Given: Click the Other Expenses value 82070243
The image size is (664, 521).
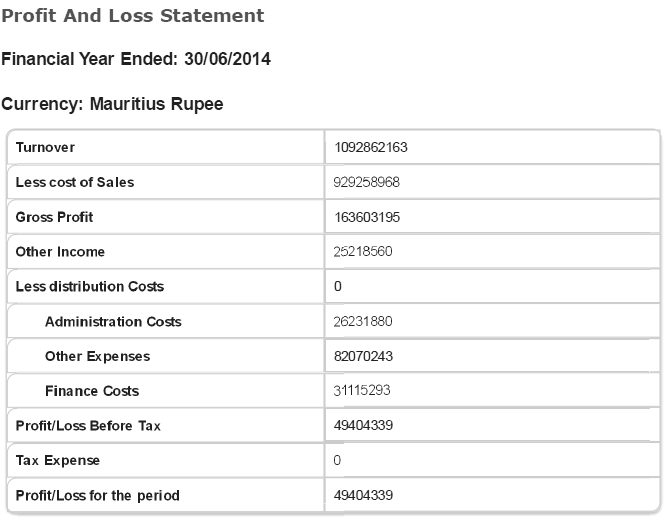Looking at the screenshot, I should (363, 356).
